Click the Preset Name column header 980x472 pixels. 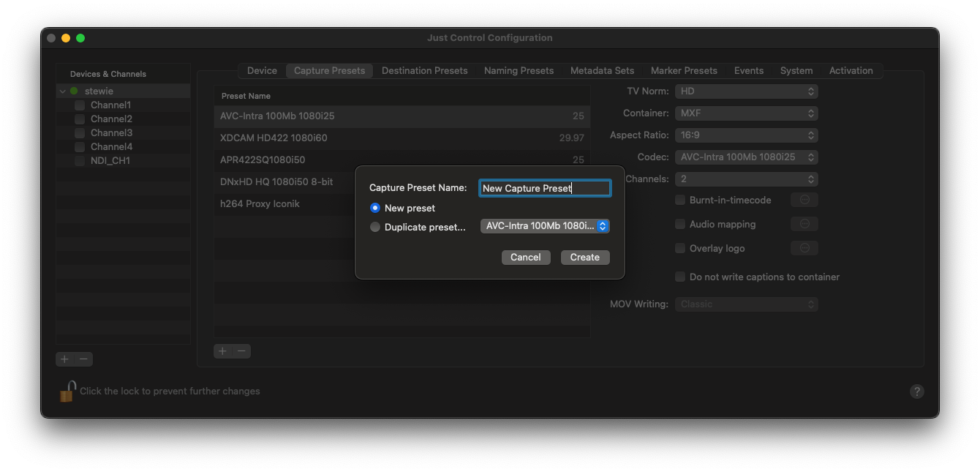click(402, 96)
